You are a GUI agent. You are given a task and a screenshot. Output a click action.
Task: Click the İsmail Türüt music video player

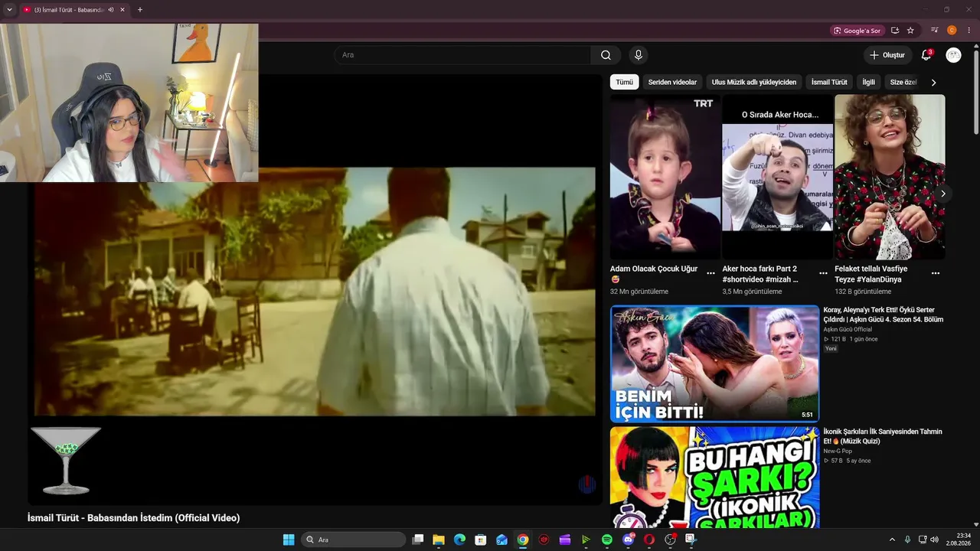(x=315, y=291)
